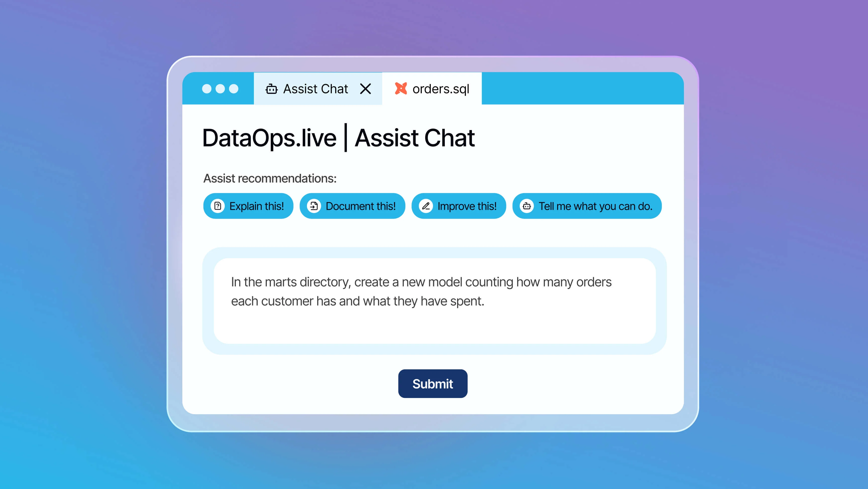Click the third white window dot
The width and height of the screenshot is (868, 489).
click(x=234, y=89)
